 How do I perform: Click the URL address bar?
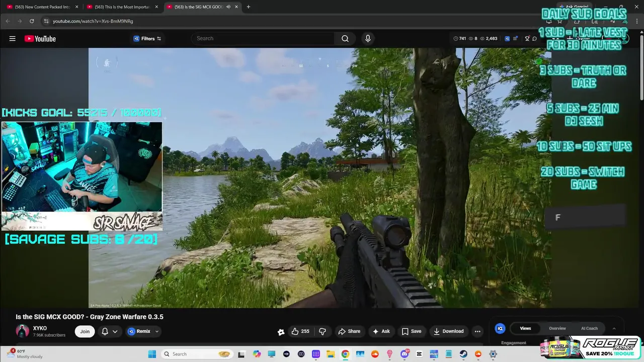tap(292, 21)
